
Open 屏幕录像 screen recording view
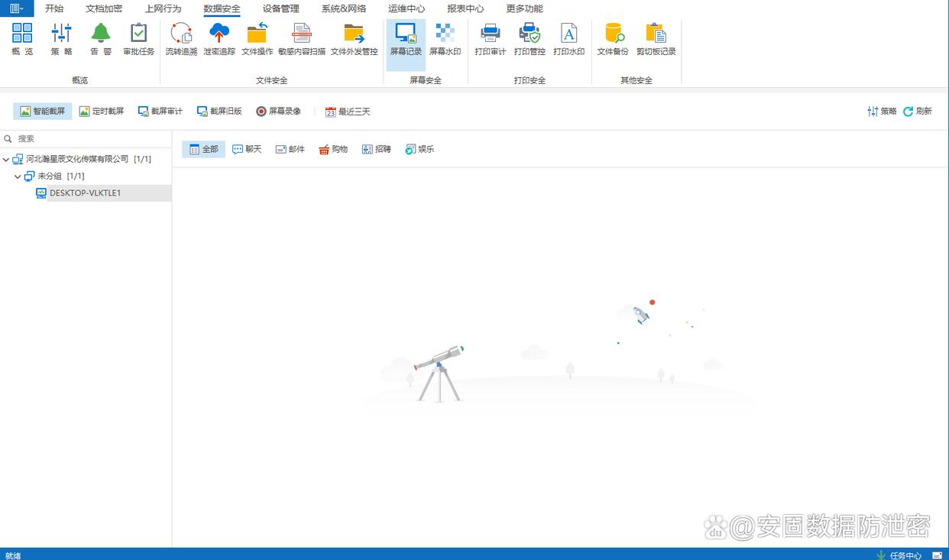(278, 112)
